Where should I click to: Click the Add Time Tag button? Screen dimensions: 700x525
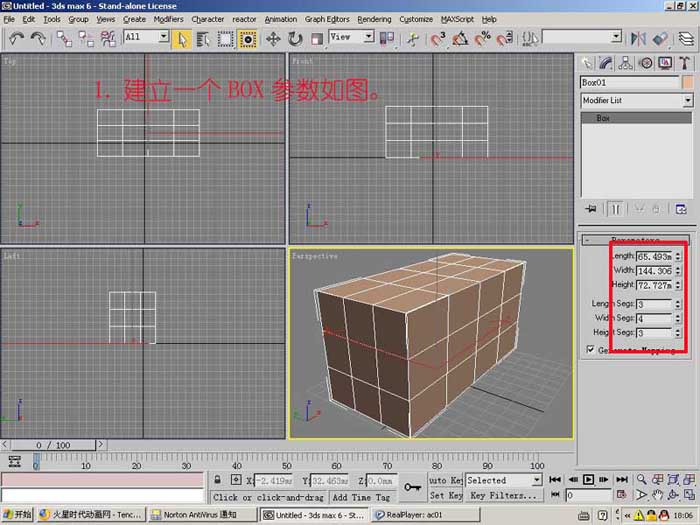click(361, 497)
